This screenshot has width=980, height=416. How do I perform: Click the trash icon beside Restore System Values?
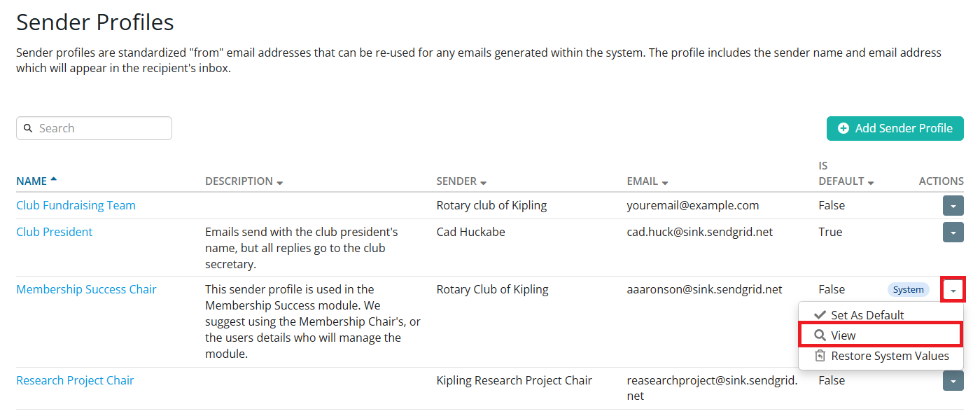820,356
